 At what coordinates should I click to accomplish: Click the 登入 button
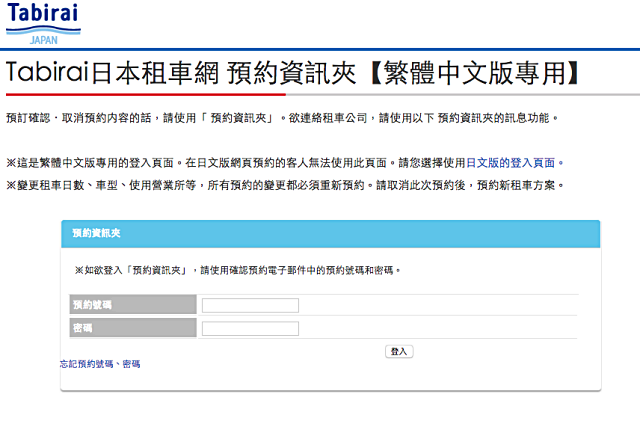[x=399, y=351]
